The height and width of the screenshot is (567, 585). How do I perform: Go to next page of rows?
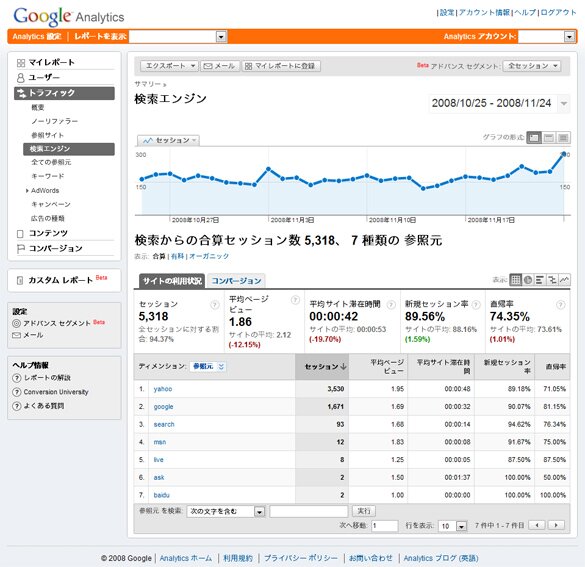tap(556, 525)
